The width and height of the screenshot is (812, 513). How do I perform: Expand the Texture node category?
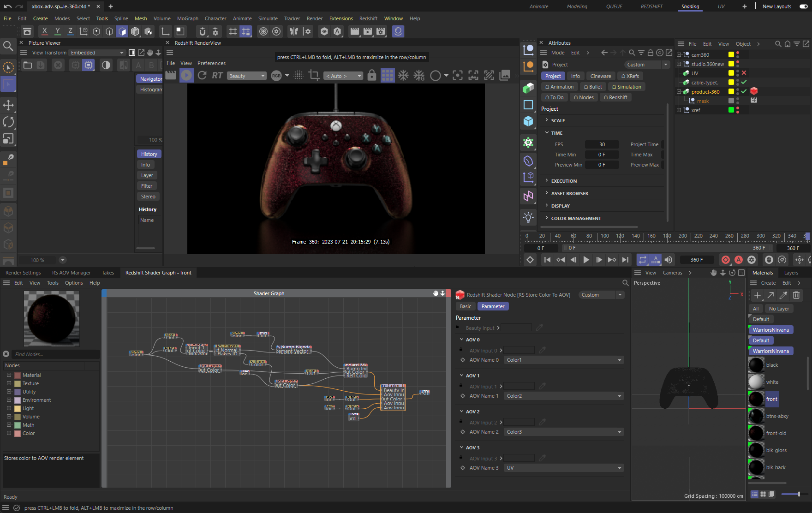[9, 383]
